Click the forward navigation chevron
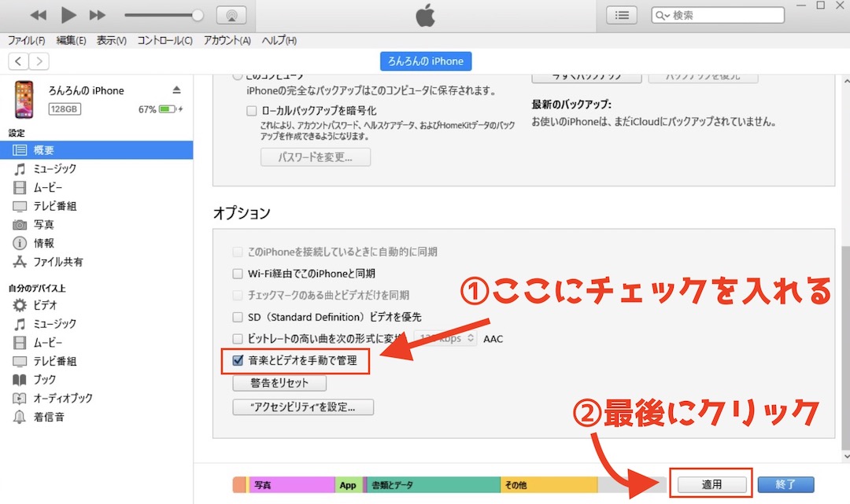Viewport: 850px width, 504px height. tap(38, 61)
